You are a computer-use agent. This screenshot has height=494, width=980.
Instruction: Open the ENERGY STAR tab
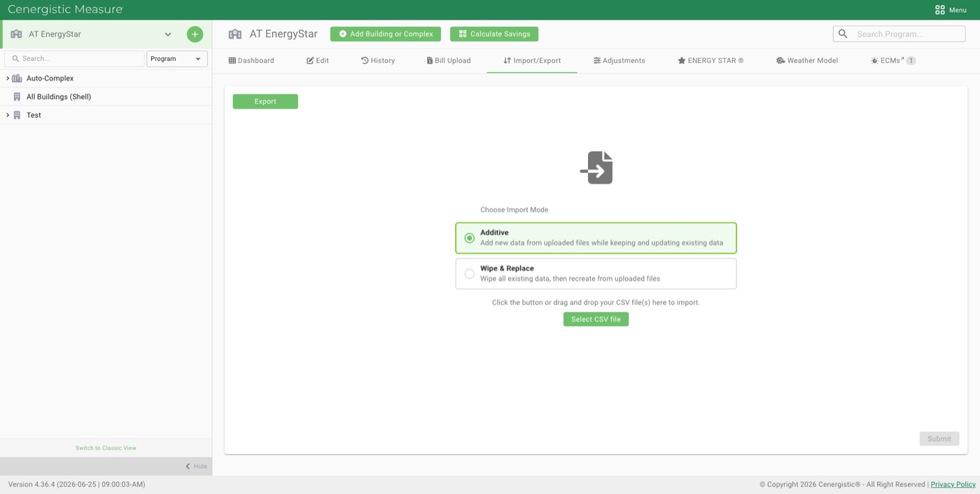pyautogui.click(x=710, y=60)
